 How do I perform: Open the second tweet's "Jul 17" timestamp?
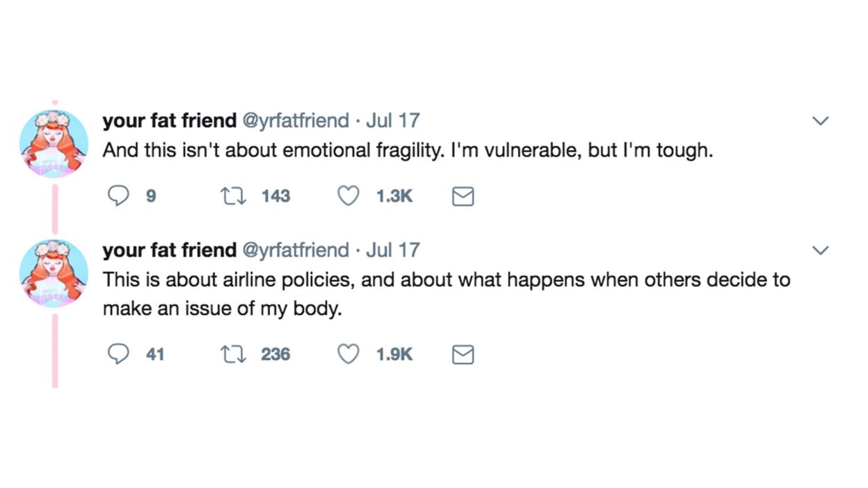click(x=393, y=250)
